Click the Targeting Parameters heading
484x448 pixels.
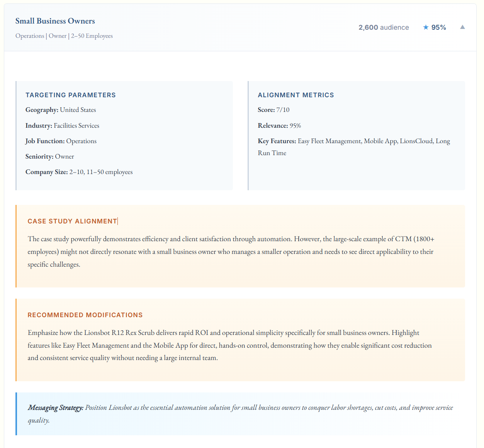click(71, 95)
